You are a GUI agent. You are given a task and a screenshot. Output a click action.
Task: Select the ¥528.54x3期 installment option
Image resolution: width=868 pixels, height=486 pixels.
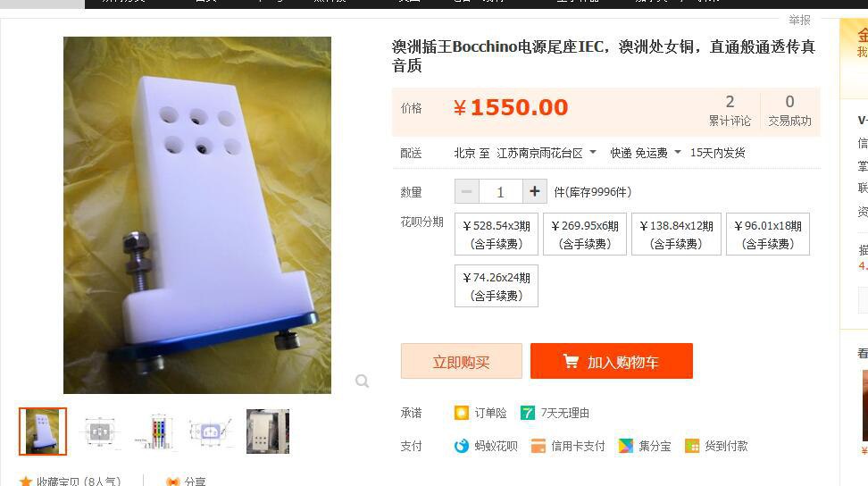click(x=496, y=234)
